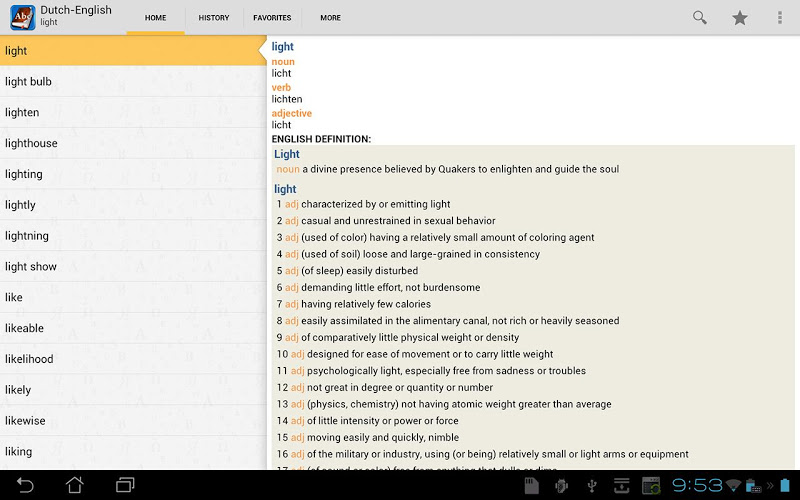Switch to the History tab

point(213,18)
